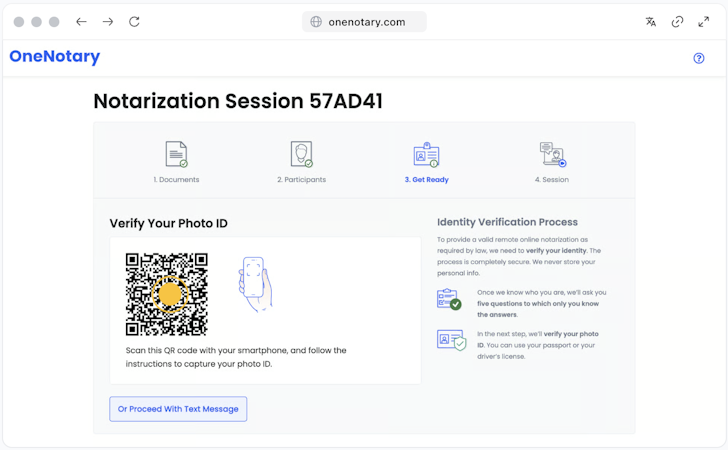Reload the page with refresh icon
The image size is (728, 450).
(135, 22)
